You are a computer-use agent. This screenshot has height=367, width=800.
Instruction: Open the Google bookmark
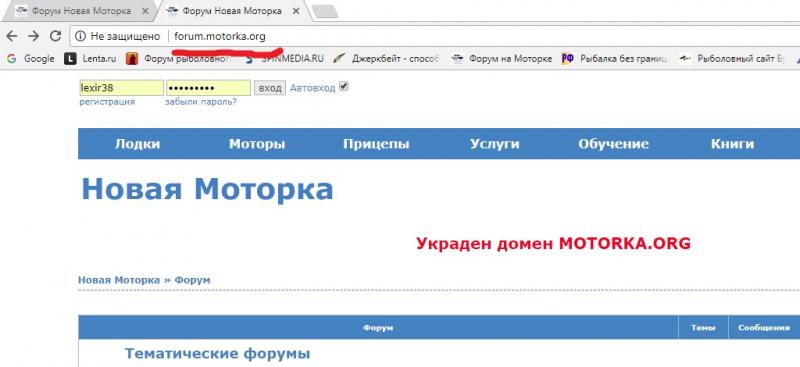coord(31,59)
